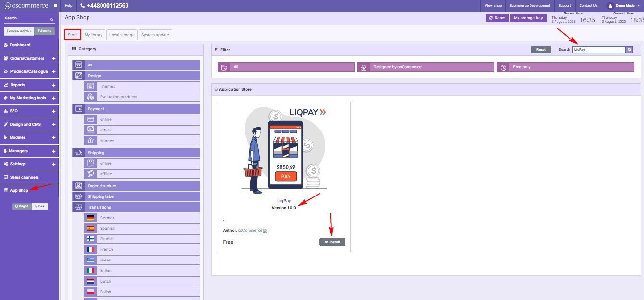Focus the app Search input field

pos(599,50)
